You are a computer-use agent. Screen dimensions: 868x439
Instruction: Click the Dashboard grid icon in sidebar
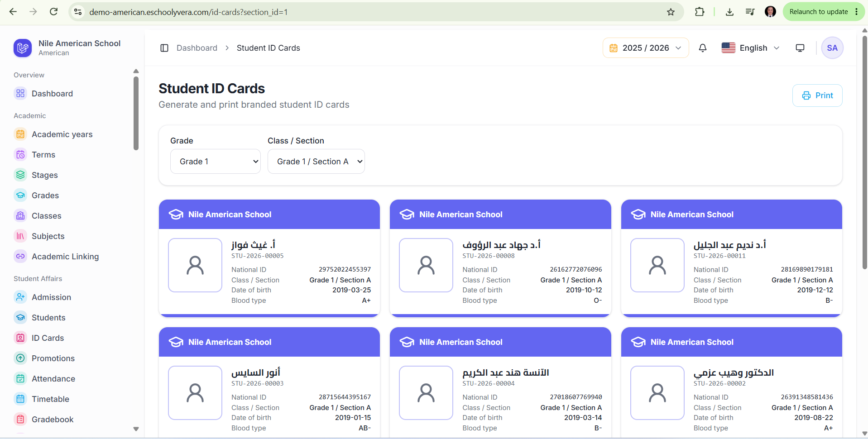click(20, 94)
